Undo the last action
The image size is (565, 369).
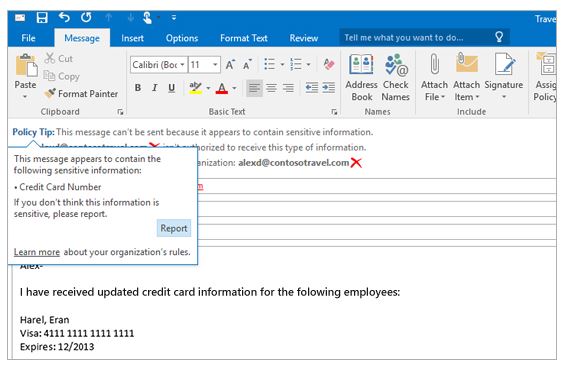[64, 17]
